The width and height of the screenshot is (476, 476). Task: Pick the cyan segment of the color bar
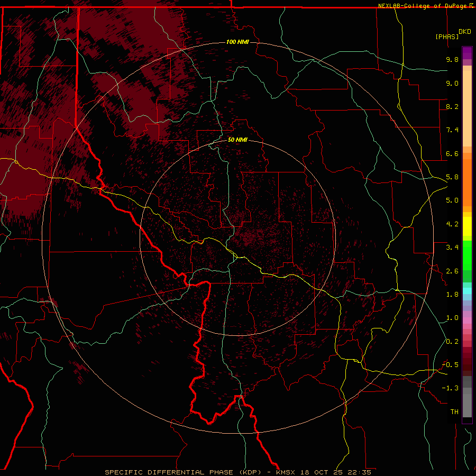coord(467,291)
